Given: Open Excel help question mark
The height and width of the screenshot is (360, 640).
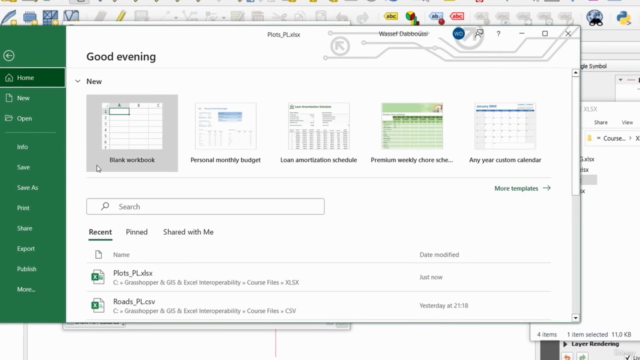Looking at the screenshot, I should pos(498,34).
